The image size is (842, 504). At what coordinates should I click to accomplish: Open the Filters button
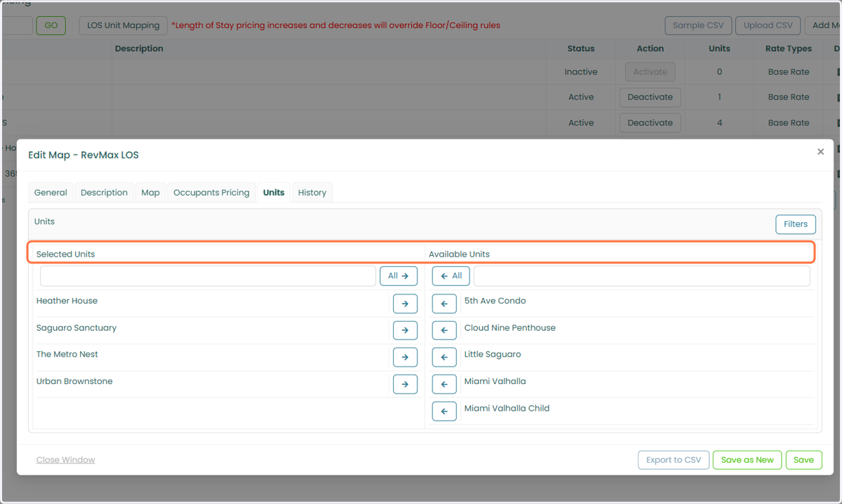796,224
